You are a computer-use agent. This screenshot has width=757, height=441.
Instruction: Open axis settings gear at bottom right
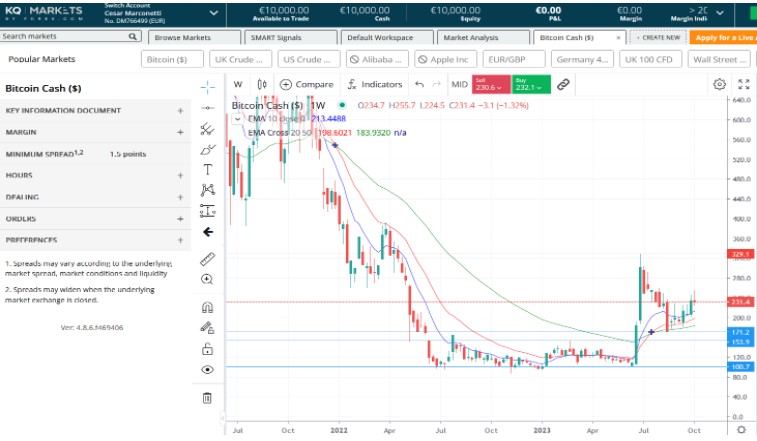click(x=742, y=429)
